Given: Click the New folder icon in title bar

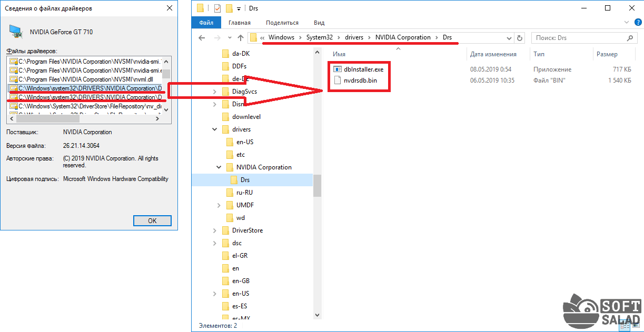Looking at the screenshot, I should tap(229, 8).
